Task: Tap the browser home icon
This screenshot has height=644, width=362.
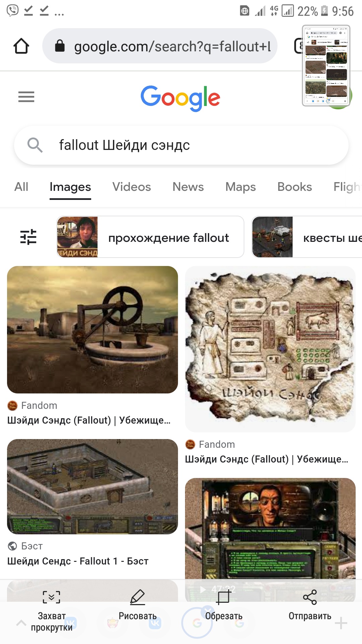Action: pyautogui.click(x=21, y=46)
